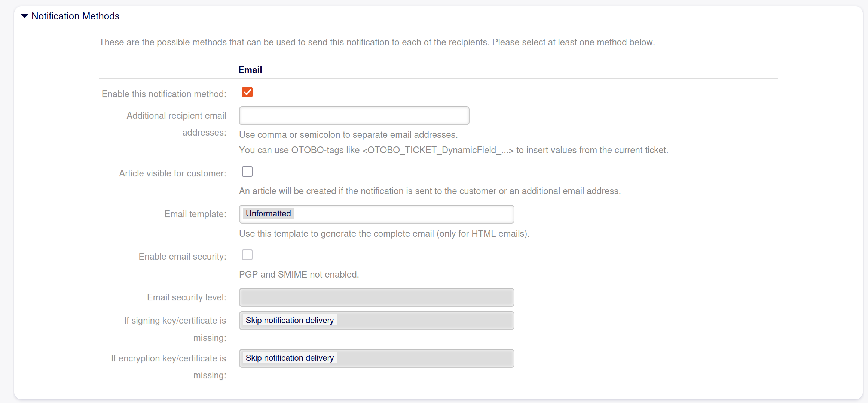
Task: Click the Email security level label
Action: pos(186,297)
